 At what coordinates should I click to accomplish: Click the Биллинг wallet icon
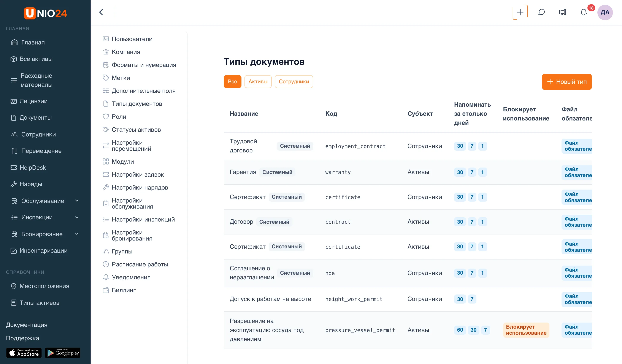pos(106,290)
